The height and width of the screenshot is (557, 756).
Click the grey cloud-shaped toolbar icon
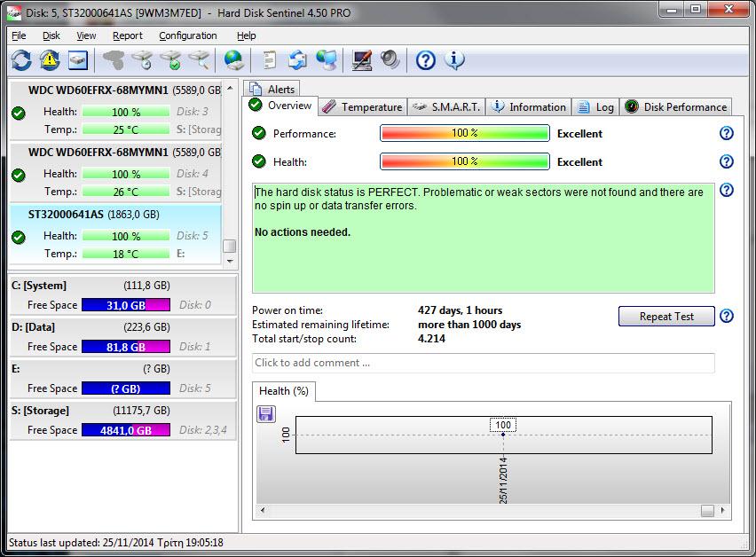click(114, 60)
